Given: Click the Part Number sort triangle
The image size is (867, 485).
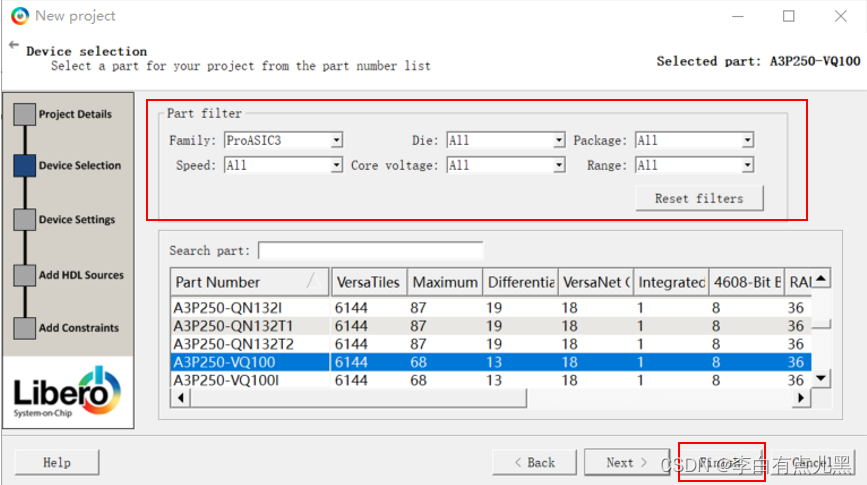Looking at the screenshot, I should [x=314, y=281].
